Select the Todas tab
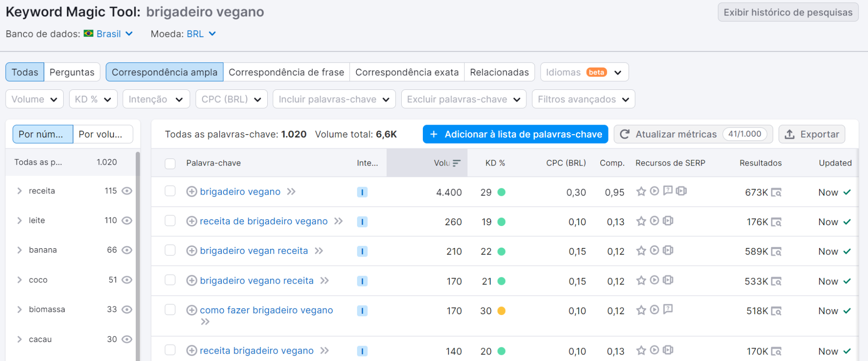The height and width of the screenshot is (361, 868). (x=25, y=72)
